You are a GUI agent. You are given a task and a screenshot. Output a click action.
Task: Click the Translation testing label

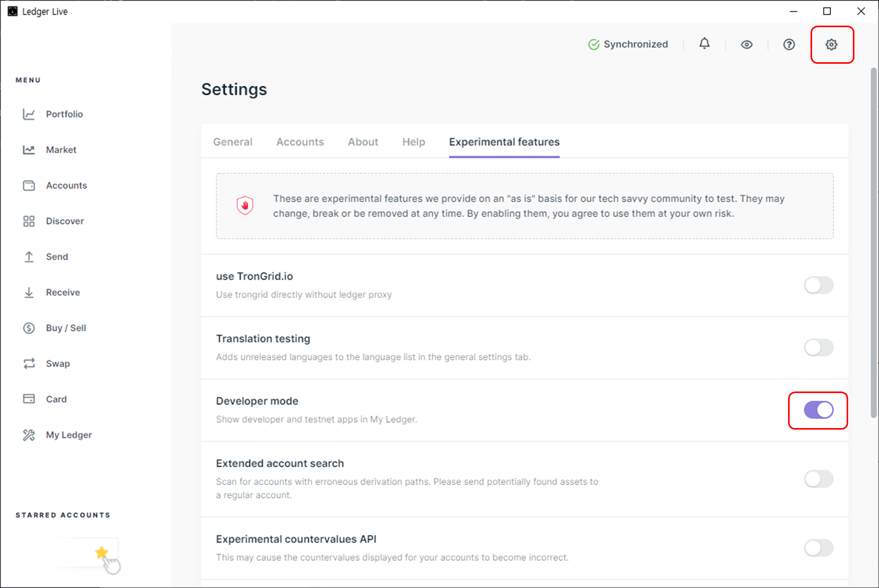(263, 339)
